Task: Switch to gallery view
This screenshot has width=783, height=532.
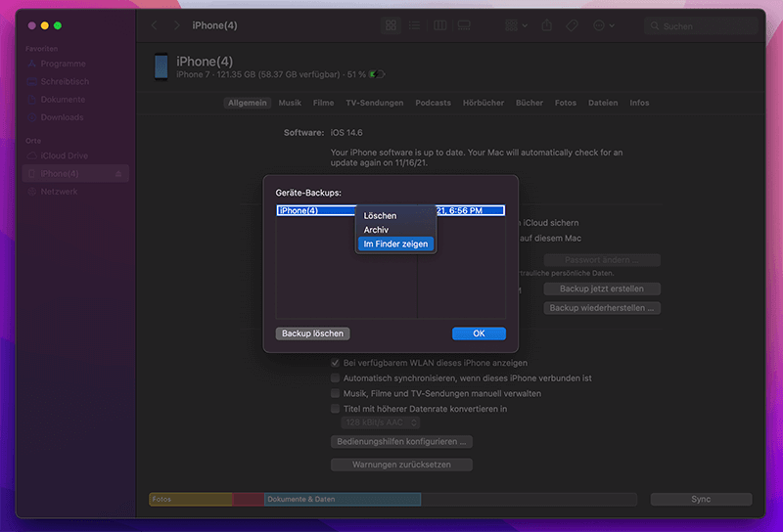Action: point(464,25)
